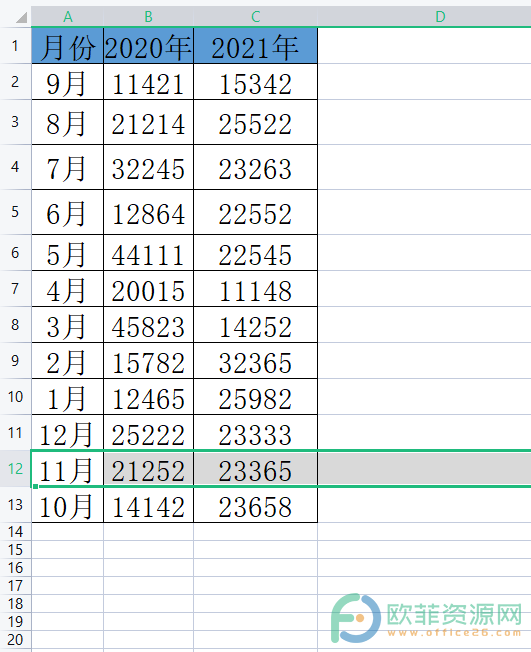
Task: Click cell with value 25982
Action: pyautogui.click(x=255, y=397)
